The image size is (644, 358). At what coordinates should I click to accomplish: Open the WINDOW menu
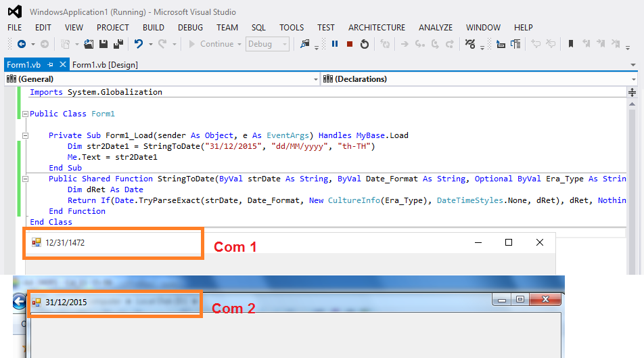click(x=483, y=28)
